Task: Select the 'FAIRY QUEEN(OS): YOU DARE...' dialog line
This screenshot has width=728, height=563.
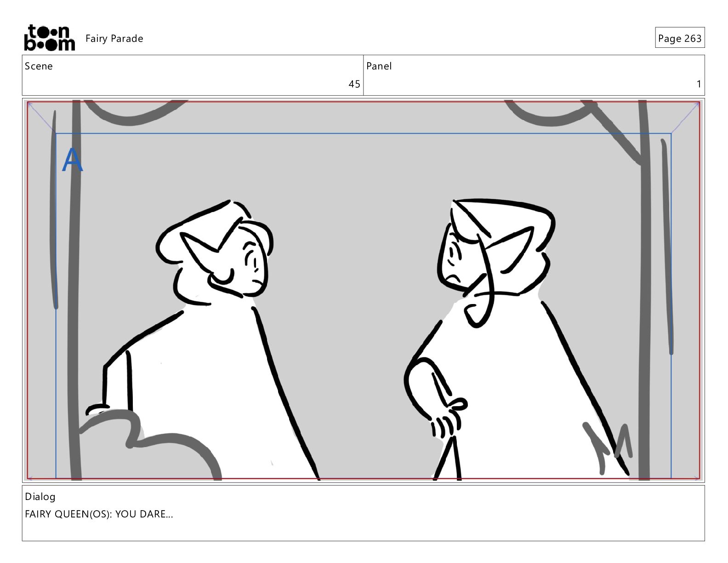Action: (x=99, y=514)
